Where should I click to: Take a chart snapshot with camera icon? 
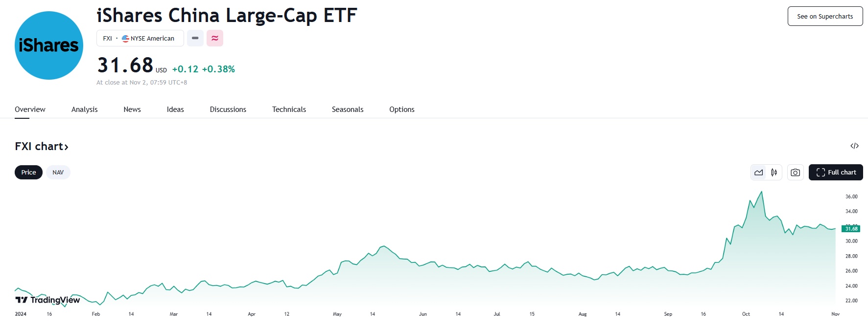pos(796,173)
